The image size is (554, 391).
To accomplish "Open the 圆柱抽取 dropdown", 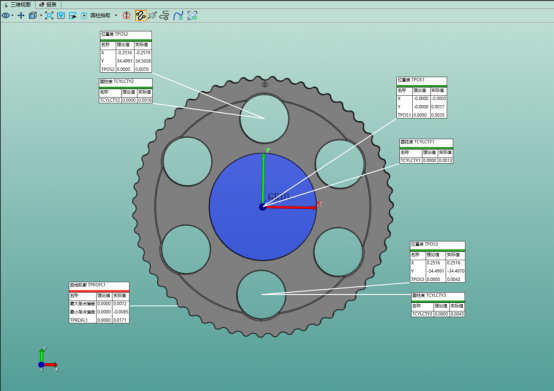I will tap(116, 16).
